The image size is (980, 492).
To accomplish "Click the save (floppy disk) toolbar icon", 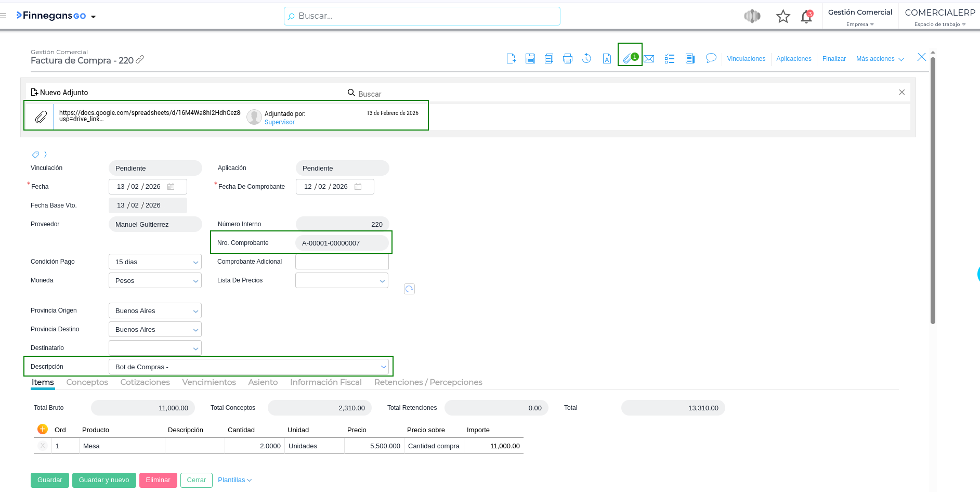I will point(530,59).
